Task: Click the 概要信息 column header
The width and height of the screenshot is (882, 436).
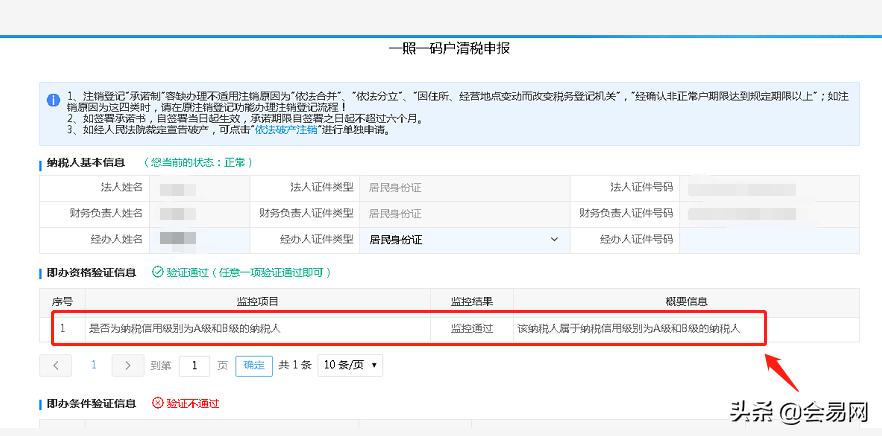Action: (x=686, y=302)
